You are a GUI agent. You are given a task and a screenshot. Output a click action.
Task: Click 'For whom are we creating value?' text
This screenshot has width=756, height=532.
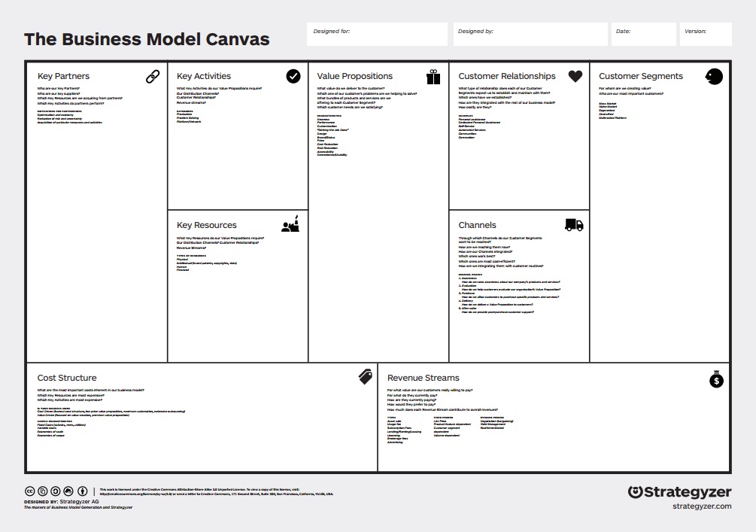tap(624, 88)
